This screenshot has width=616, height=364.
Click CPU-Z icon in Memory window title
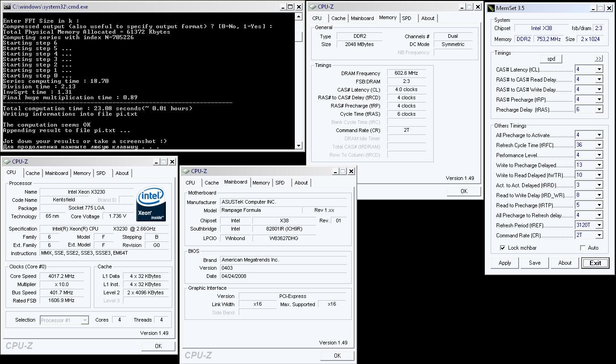tap(313, 7)
